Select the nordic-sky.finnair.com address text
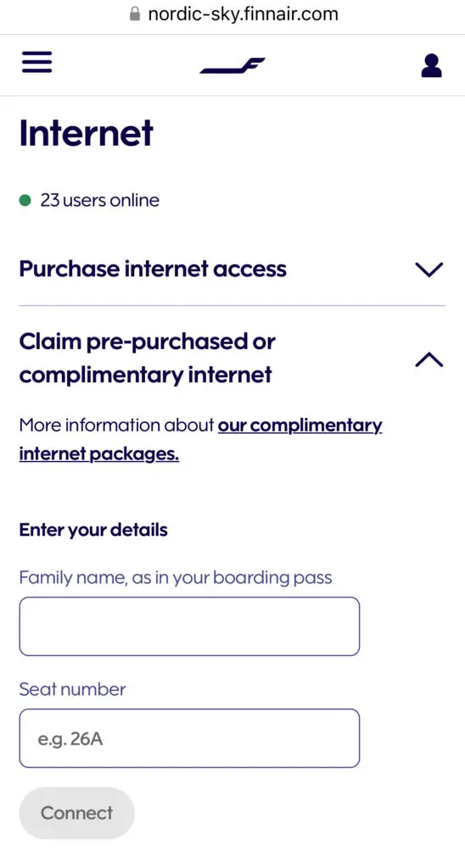The height and width of the screenshot is (868, 465). pyautogui.click(x=243, y=14)
